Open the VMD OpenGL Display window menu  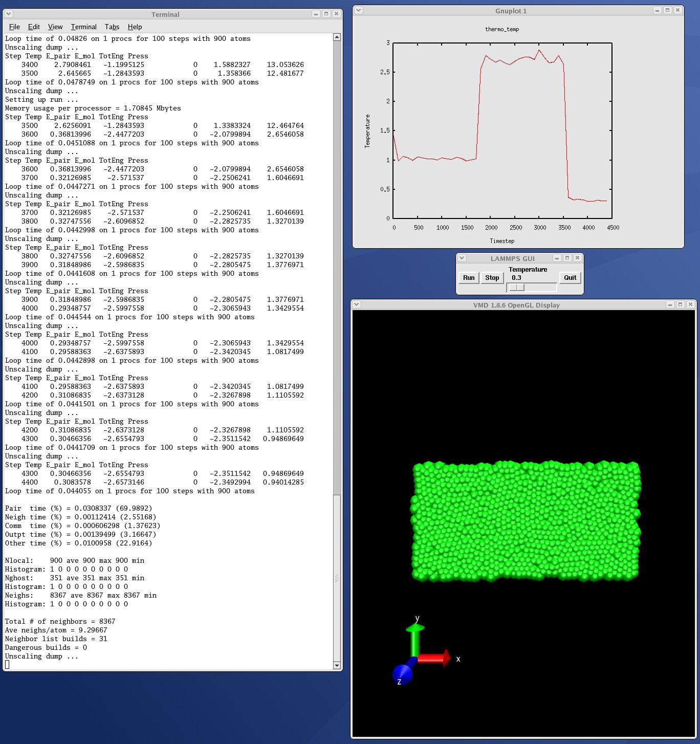point(357,304)
